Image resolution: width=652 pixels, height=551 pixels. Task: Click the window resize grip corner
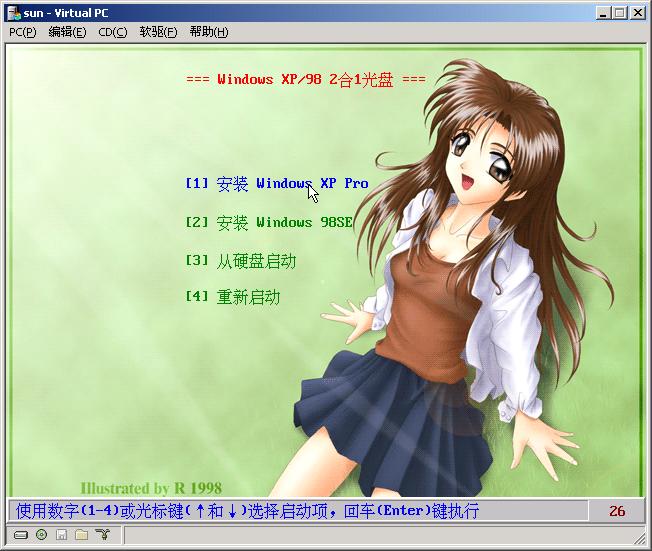pos(640,539)
